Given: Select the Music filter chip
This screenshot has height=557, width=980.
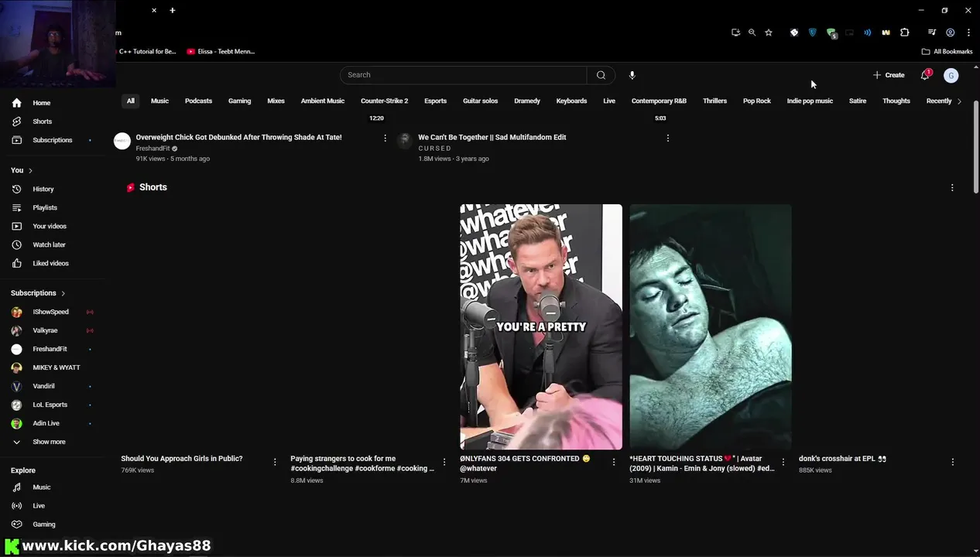Looking at the screenshot, I should [159, 101].
